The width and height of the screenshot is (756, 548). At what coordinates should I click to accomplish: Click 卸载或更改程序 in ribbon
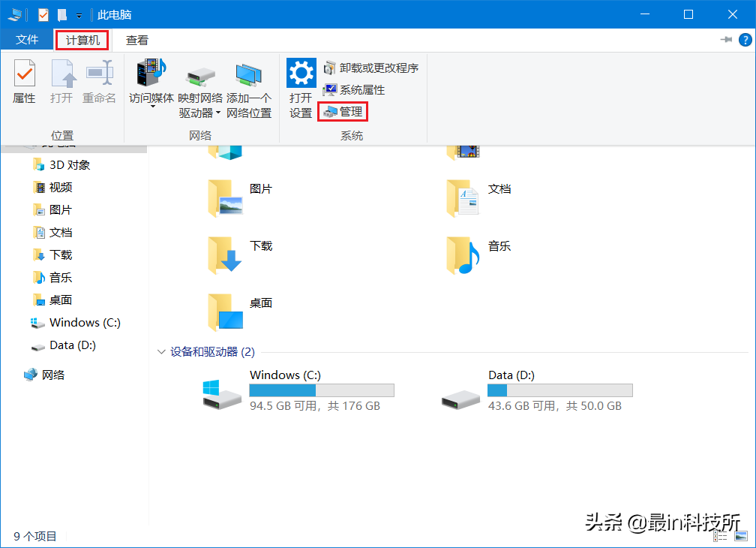(x=370, y=68)
